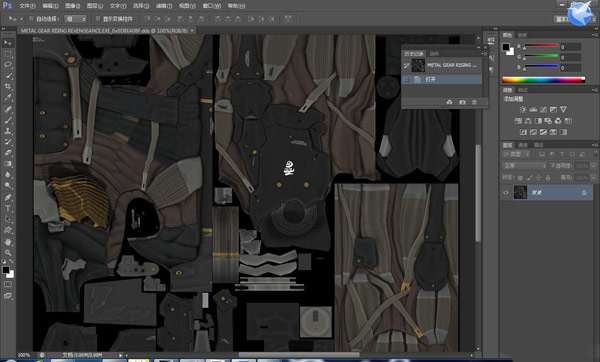600x362 pixels.
Task: Add Channel Mixer adjustment
Action: [x=558, y=121]
